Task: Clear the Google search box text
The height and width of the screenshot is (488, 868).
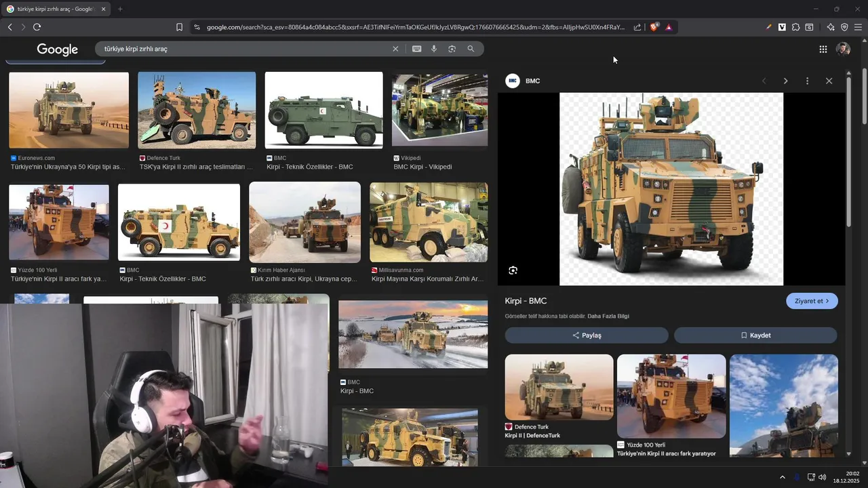Action: tap(395, 49)
